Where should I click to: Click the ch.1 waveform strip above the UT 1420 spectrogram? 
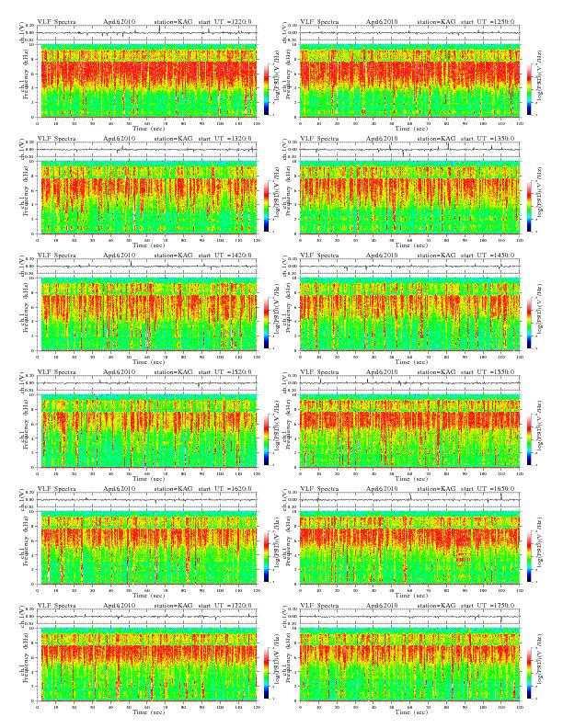click(x=147, y=267)
